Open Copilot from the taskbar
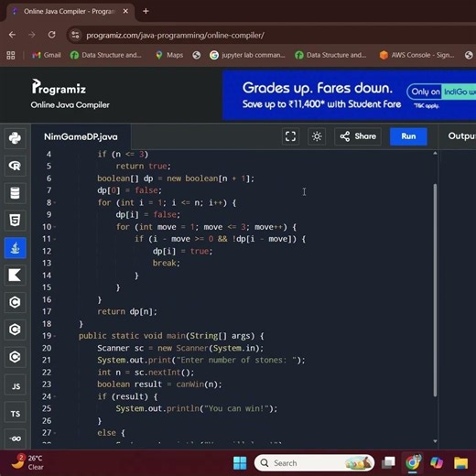The height and width of the screenshot is (476, 476). [x=437, y=463]
